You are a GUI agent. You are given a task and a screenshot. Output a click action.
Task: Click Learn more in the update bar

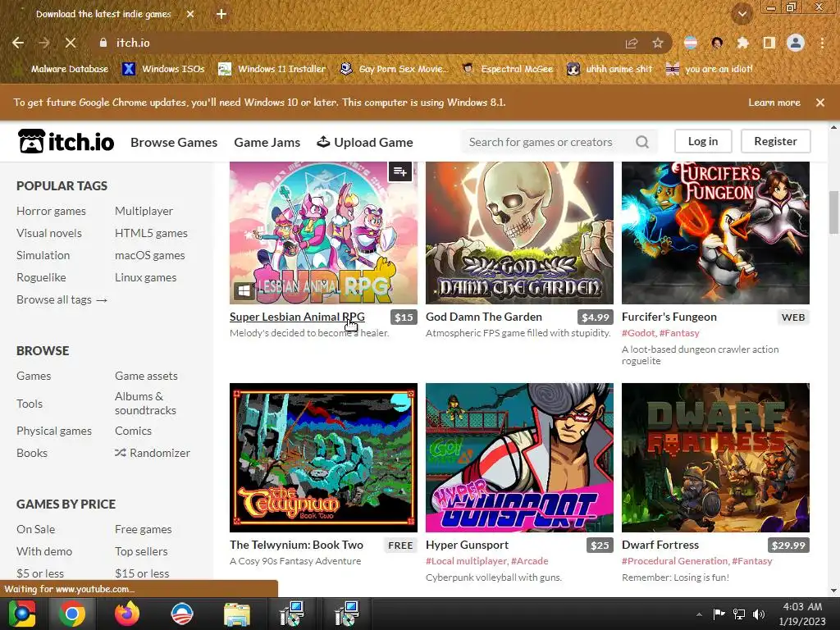pos(774,103)
